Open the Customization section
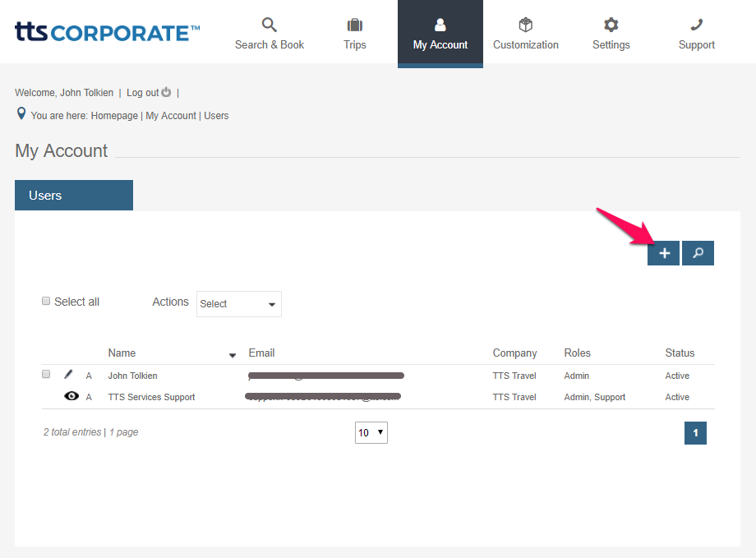Screen dimensions: 756x558 coord(526,34)
